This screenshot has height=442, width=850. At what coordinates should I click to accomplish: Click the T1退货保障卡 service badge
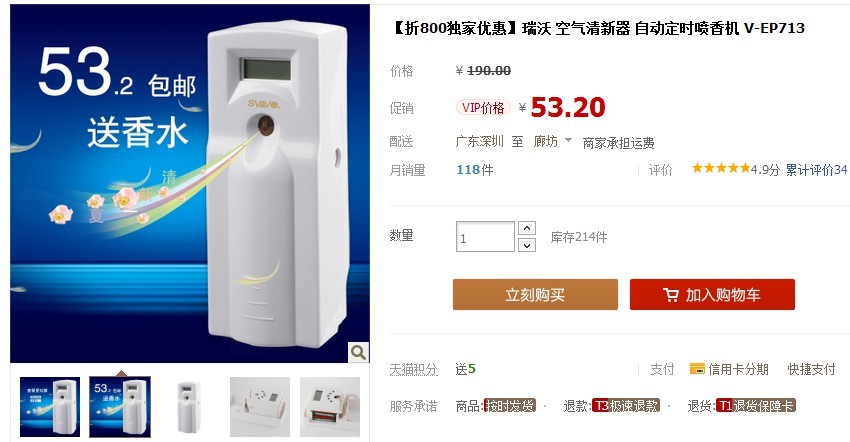(756, 406)
